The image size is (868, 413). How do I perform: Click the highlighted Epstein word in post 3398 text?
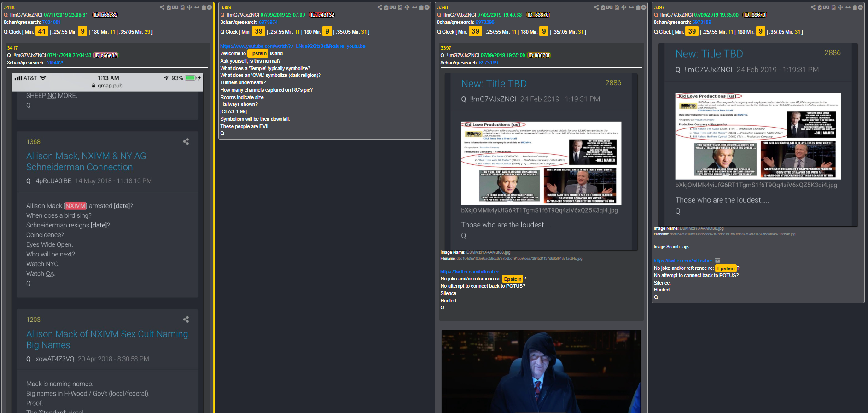click(x=513, y=279)
